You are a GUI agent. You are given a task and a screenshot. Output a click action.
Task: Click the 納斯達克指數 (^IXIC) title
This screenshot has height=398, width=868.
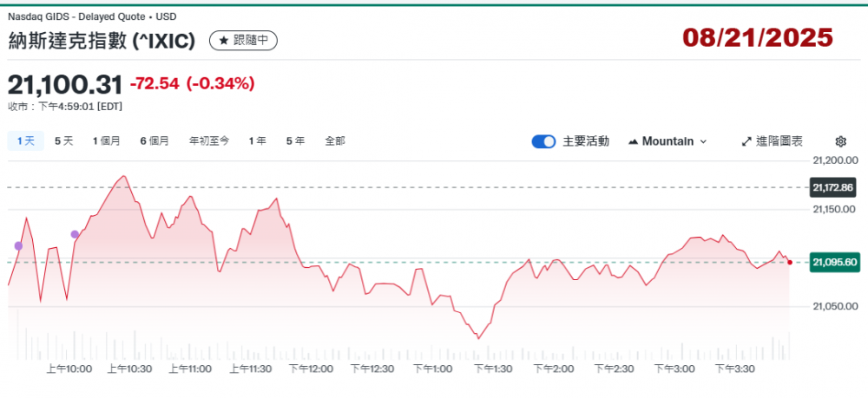click(x=102, y=41)
